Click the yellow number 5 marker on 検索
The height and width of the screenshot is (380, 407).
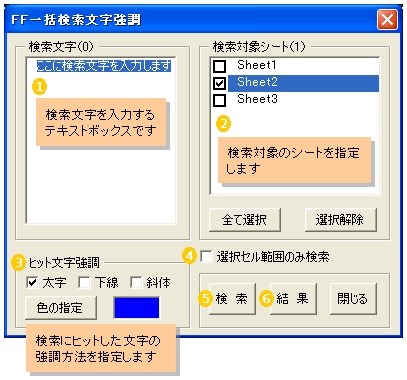205,298
